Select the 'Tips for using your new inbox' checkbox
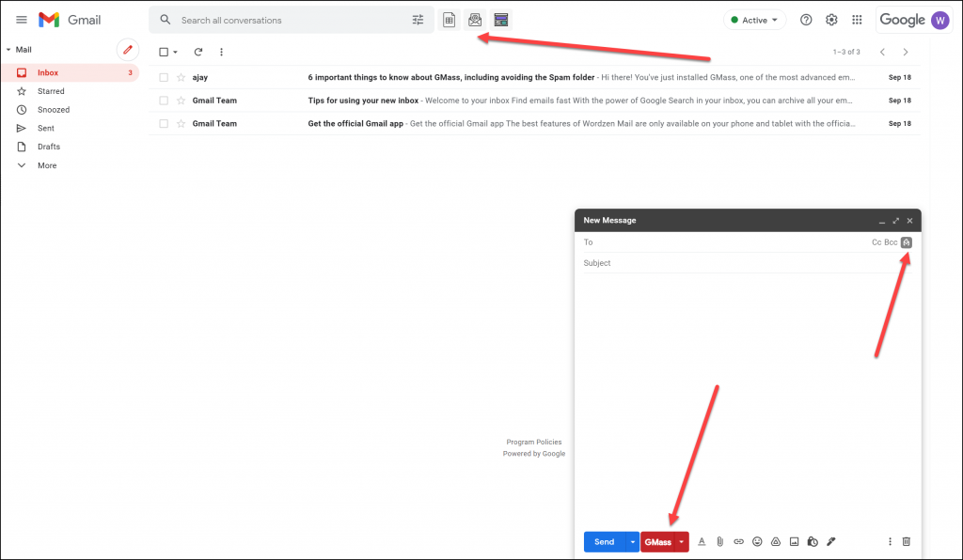This screenshot has height=560, width=963. pos(164,101)
